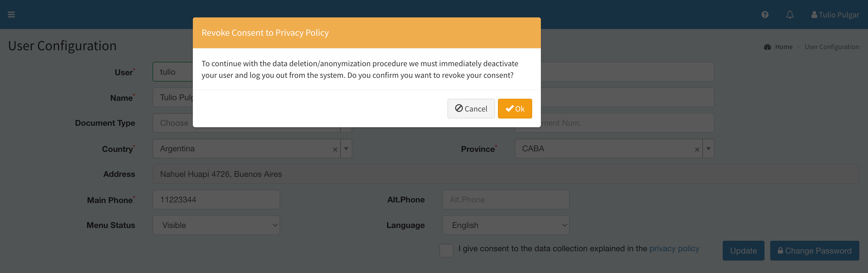Expand the Country dropdown arrow
Viewport: 868px width, 273px height.
[x=346, y=148]
